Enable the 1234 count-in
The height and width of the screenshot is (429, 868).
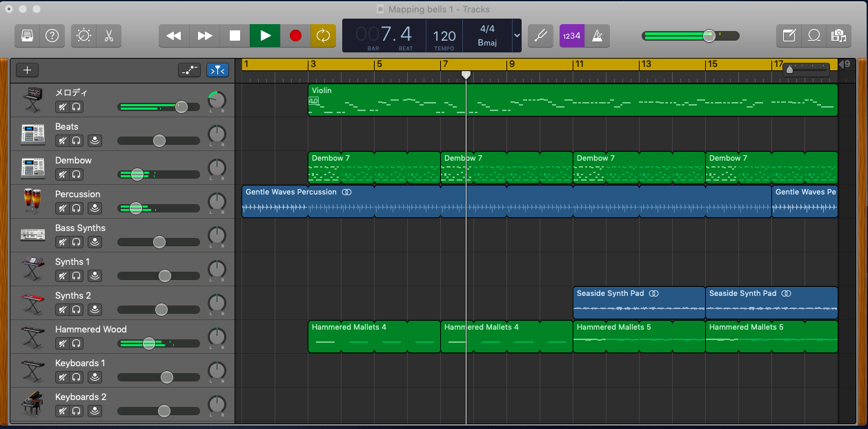[571, 35]
